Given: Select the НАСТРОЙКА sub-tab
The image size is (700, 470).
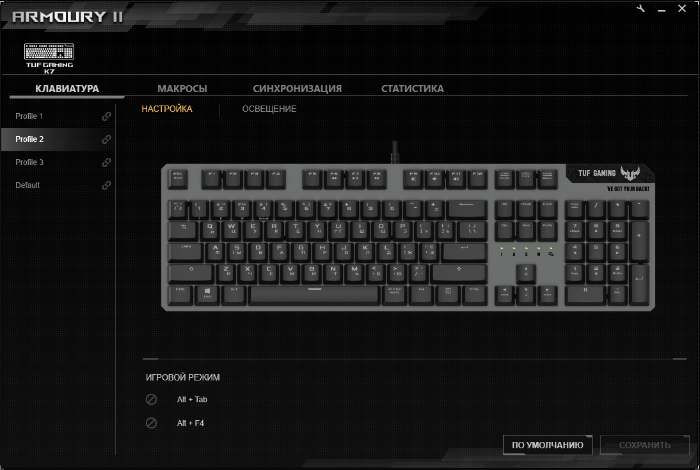Looking at the screenshot, I should 167,109.
